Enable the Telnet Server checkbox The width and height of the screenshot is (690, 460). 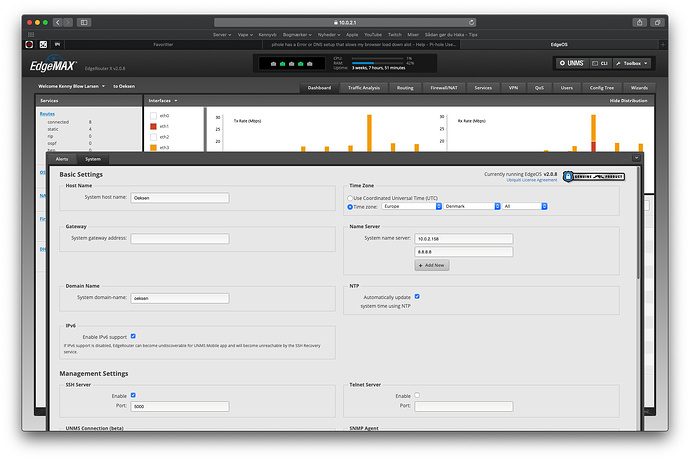coord(416,395)
